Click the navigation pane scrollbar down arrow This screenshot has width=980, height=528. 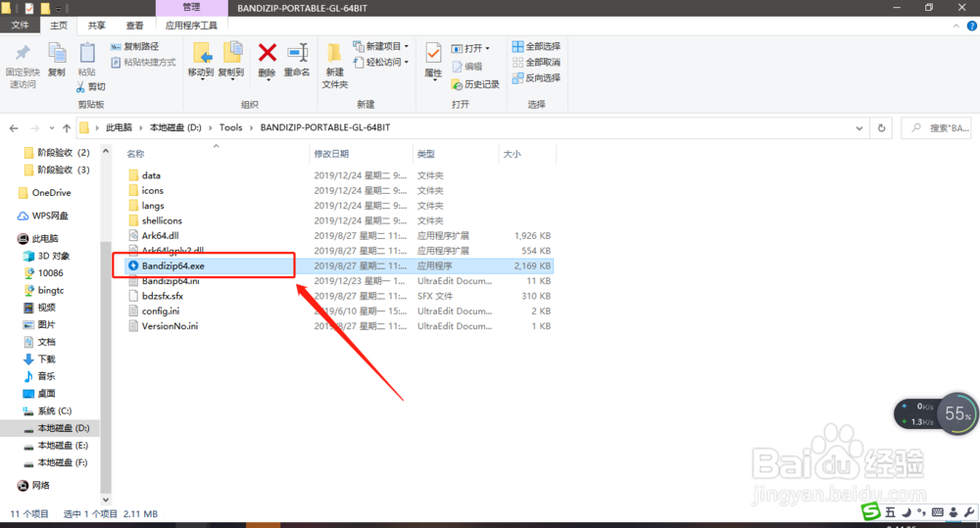106,500
